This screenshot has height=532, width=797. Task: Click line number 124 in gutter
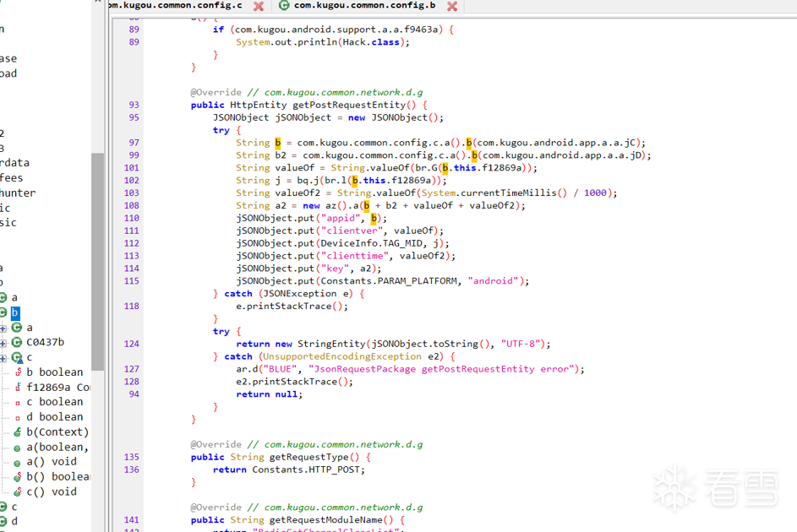pyautogui.click(x=131, y=344)
